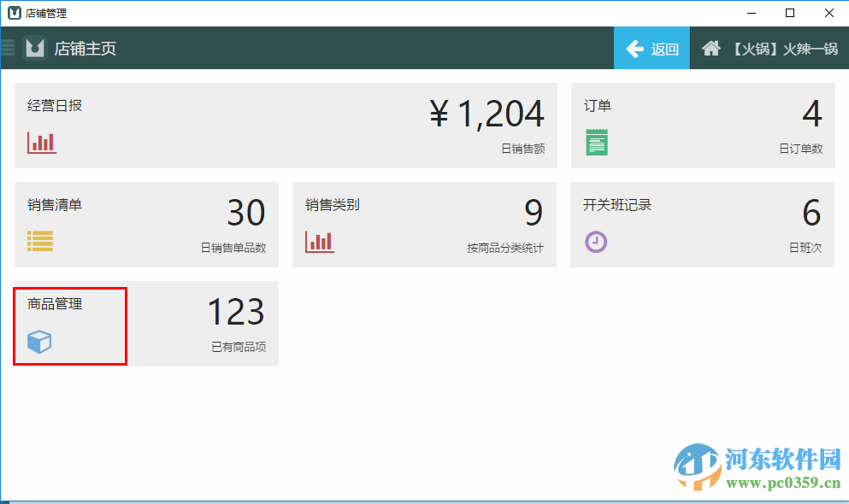
Task: Open the sidebar using the hamburger menu icon
Action: click(x=9, y=49)
